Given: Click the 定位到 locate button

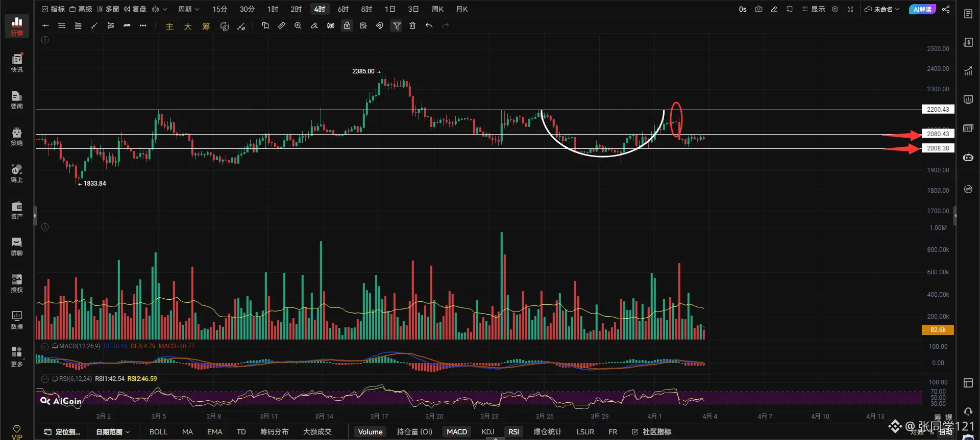Looking at the screenshot, I should [62, 432].
